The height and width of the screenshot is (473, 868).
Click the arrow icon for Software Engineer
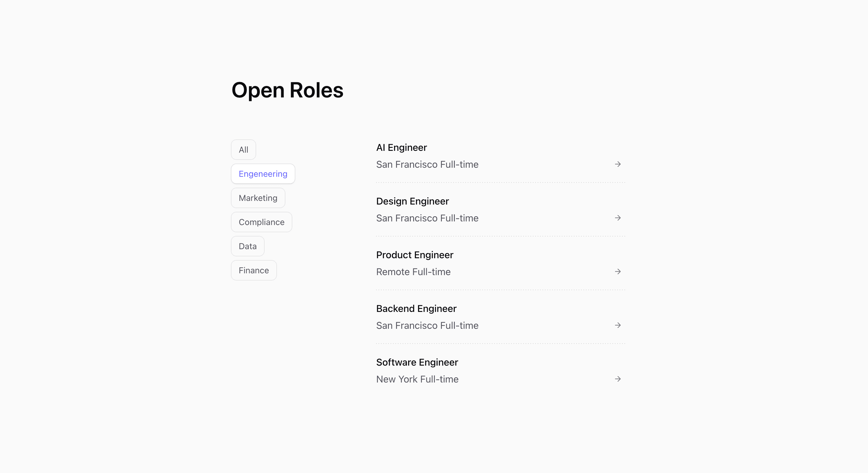coord(618,379)
